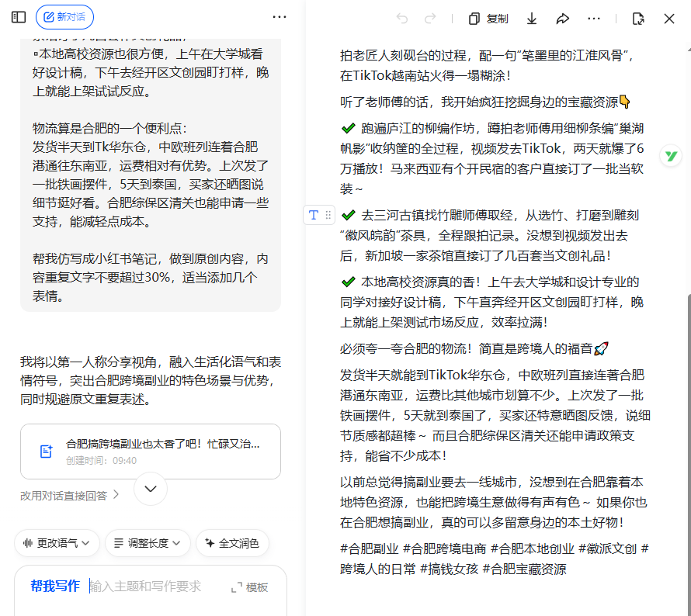Open the 更改语气 tone dropdown
Screen dimensions: 691x616
[57, 543]
